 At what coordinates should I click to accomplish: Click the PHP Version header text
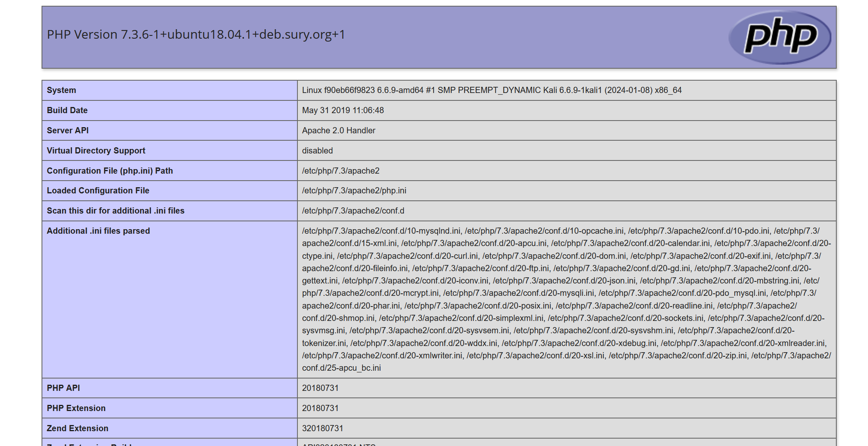pyautogui.click(x=196, y=35)
